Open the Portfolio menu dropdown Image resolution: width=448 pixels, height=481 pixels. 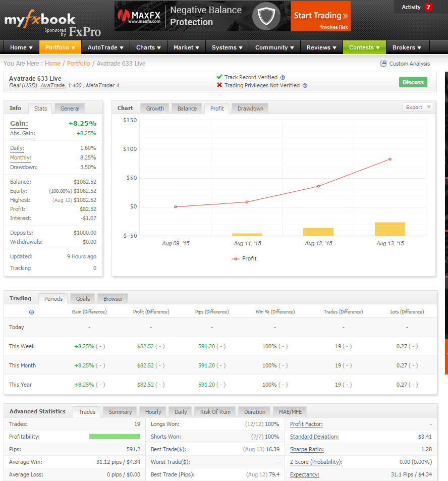pos(60,47)
